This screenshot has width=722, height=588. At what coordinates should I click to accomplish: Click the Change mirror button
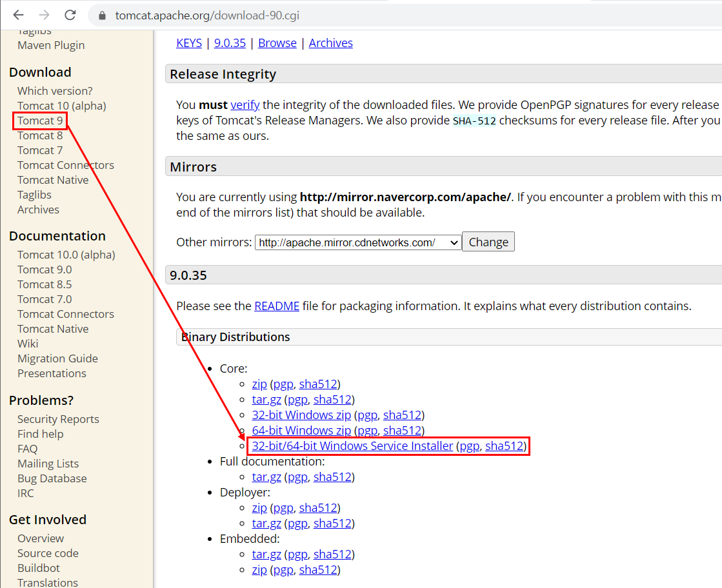(x=488, y=242)
